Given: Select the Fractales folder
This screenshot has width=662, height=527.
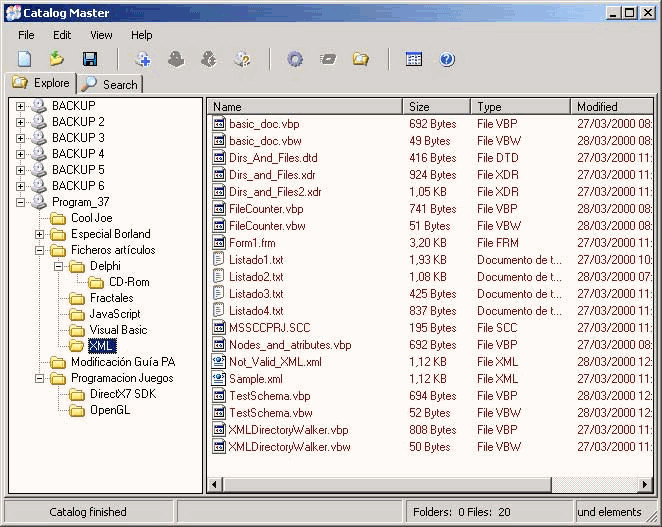Looking at the screenshot, I should 111,298.
